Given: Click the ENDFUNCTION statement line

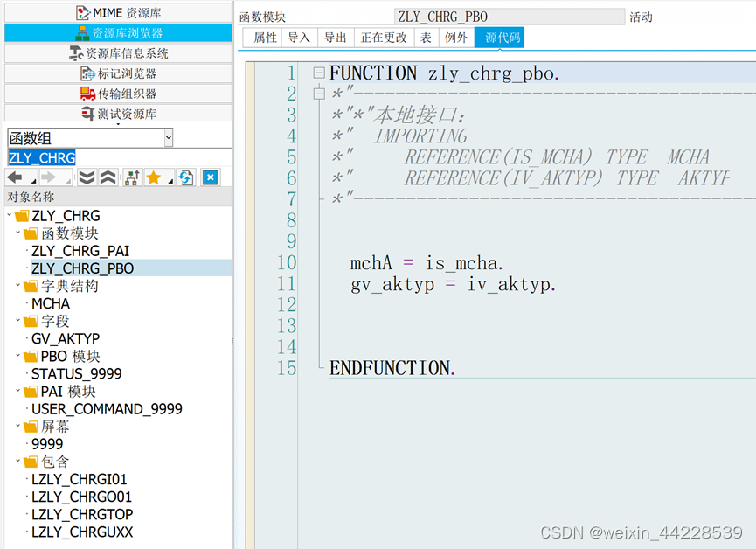Looking at the screenshot, I should click(392, 368).
